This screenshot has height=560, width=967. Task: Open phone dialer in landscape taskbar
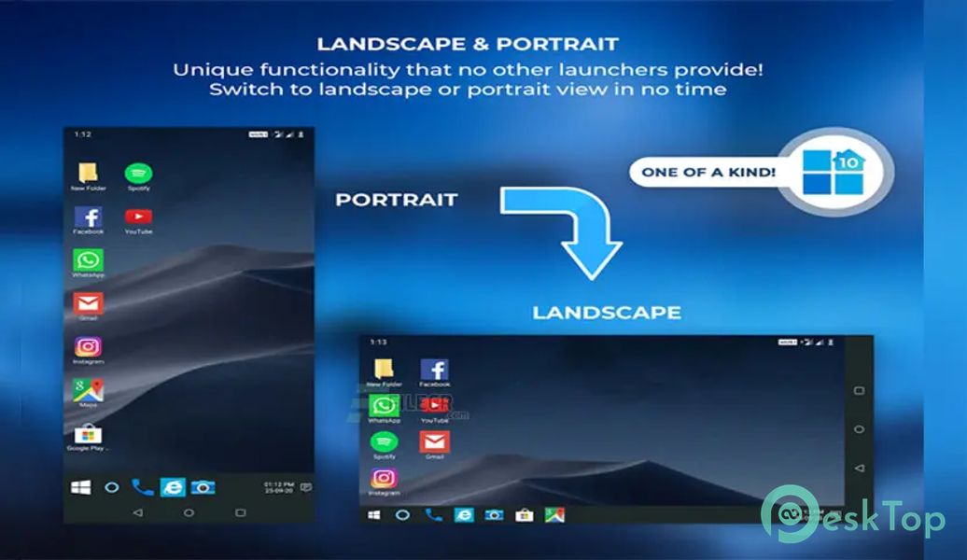[x=433, y=515]
